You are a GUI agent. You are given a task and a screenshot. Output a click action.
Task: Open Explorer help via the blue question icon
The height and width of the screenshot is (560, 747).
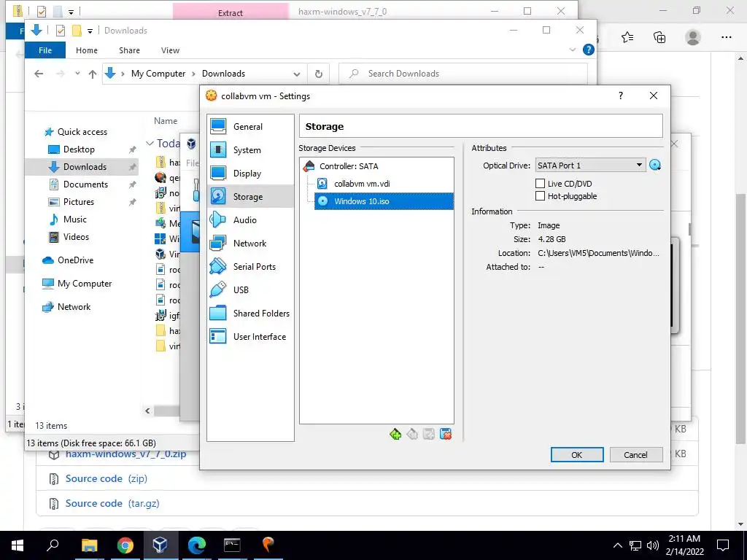[589, 50]
